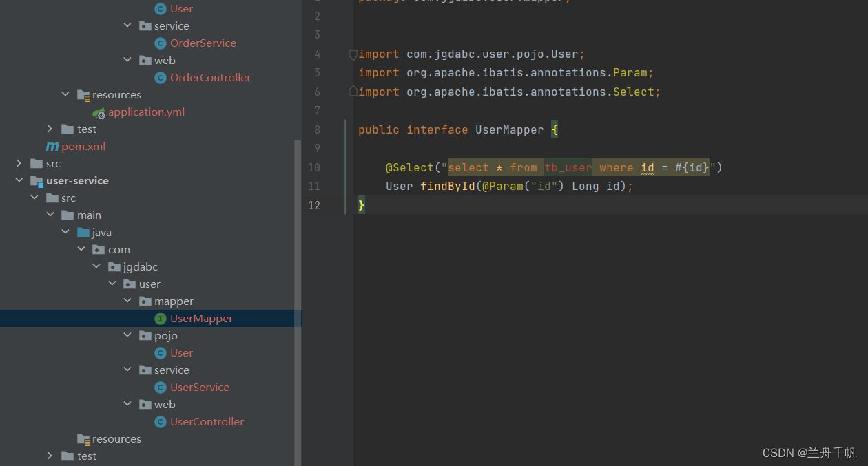Click the blue java source folder icon
The width and height of the screenshot is (868, 466).
83,233
